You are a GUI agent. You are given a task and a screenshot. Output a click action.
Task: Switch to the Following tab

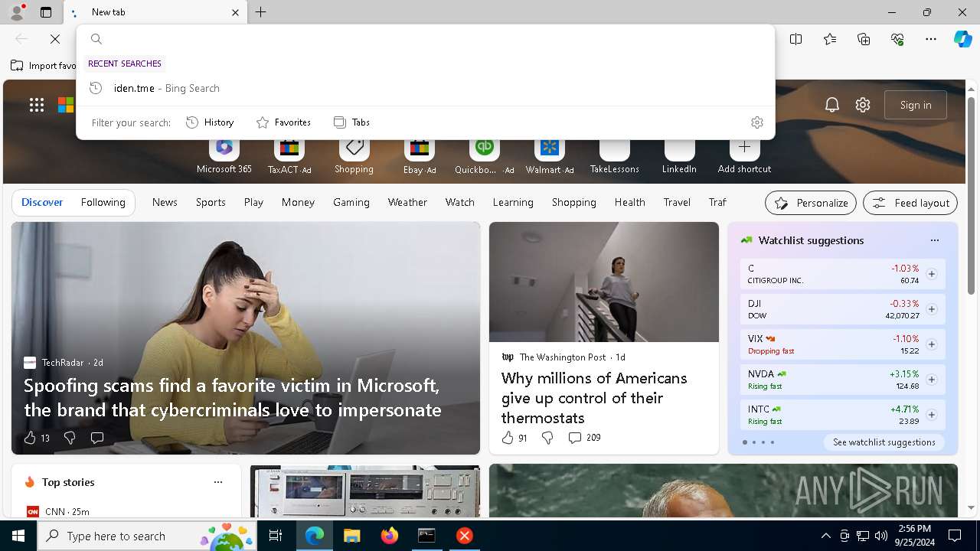(103, 202)
